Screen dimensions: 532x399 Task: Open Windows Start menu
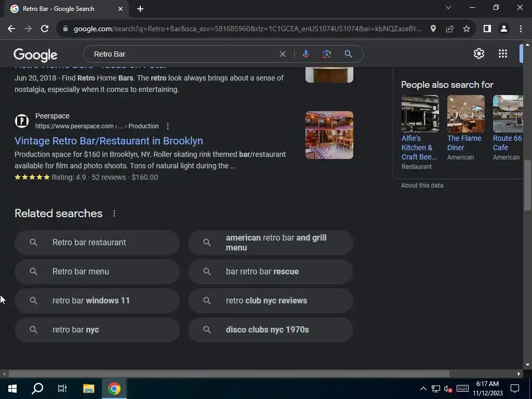pyautogui.click(x=12, y=389)
